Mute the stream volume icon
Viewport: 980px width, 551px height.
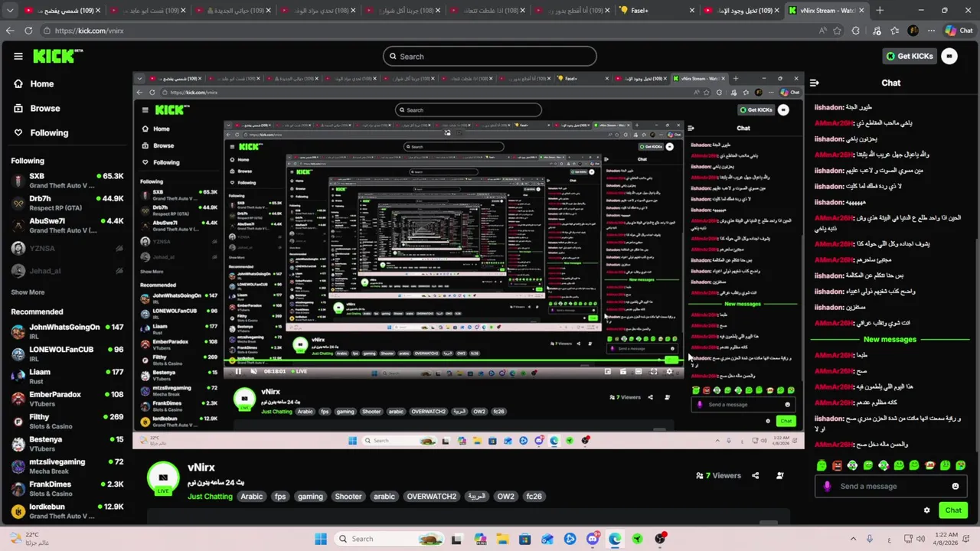pyautogui.click(x=253, y=371)
